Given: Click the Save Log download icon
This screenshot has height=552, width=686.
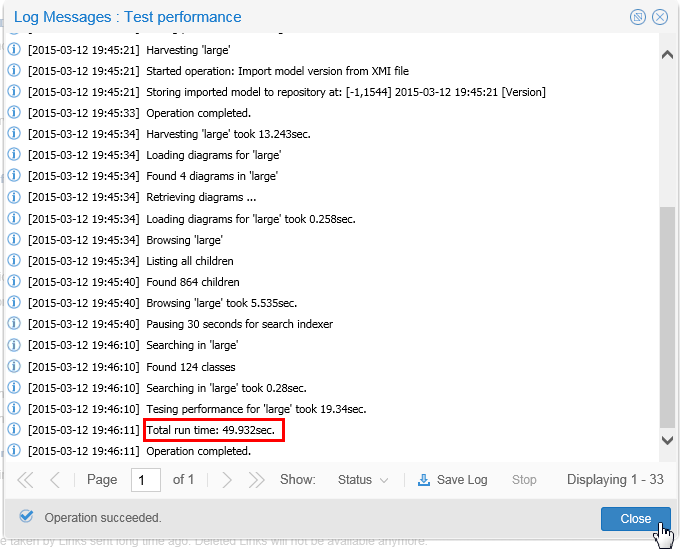Looking at the screenshot, I should click(x=424, y=480).
